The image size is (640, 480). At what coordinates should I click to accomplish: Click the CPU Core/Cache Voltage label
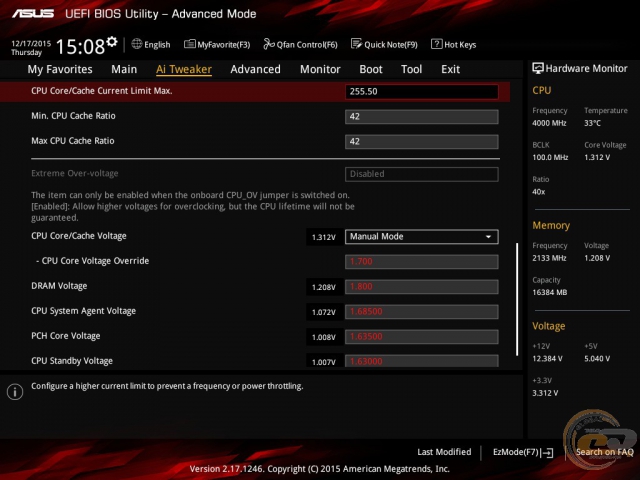(79, 236)
